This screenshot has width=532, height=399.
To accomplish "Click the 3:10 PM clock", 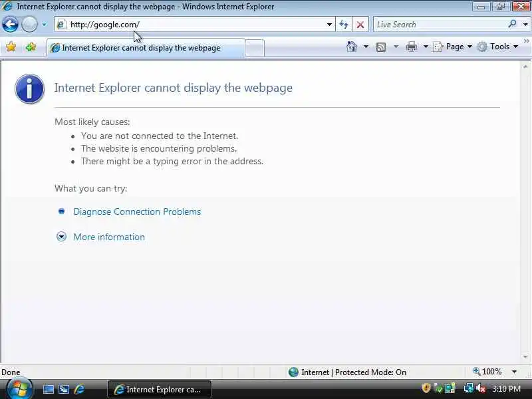I will click(506, 388).
